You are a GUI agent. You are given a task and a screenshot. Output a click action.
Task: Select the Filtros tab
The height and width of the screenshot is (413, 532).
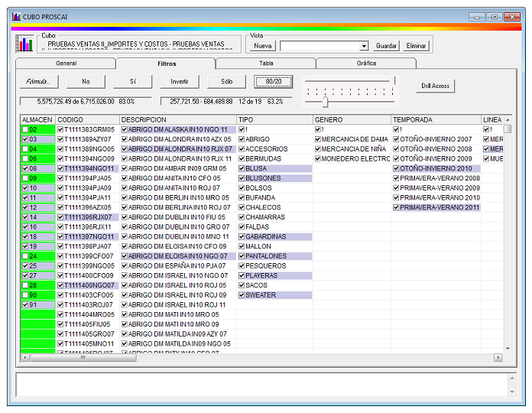(x=167, y=63)
